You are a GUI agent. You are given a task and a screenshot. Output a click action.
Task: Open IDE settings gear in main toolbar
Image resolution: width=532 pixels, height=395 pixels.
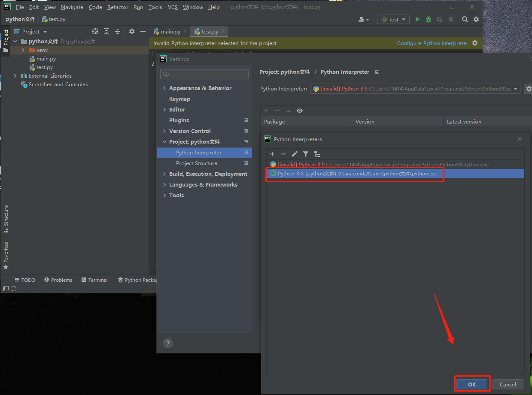point(476,19)
